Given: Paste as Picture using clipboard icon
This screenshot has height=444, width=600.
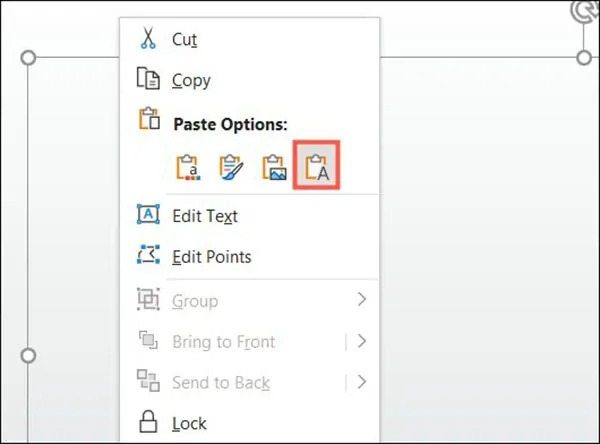Looking at the screenshot, I should click(x=274, y=167).
